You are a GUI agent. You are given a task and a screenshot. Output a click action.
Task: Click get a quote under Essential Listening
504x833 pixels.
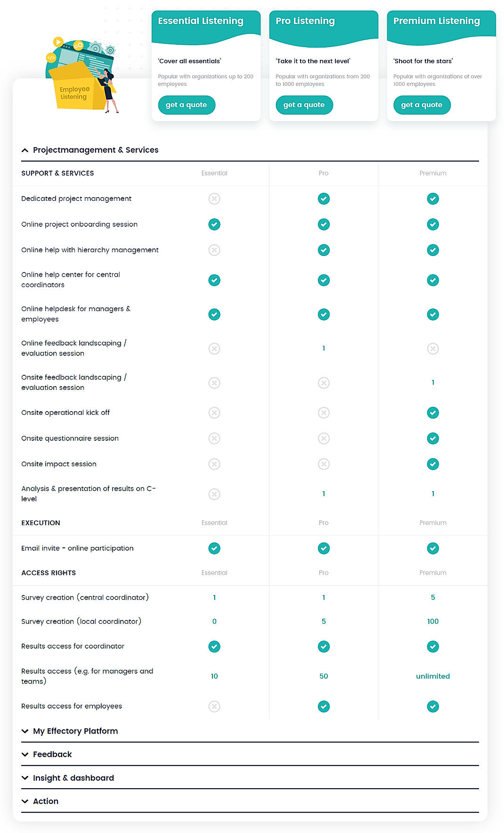pyautogui.click(x=187, y=105)
